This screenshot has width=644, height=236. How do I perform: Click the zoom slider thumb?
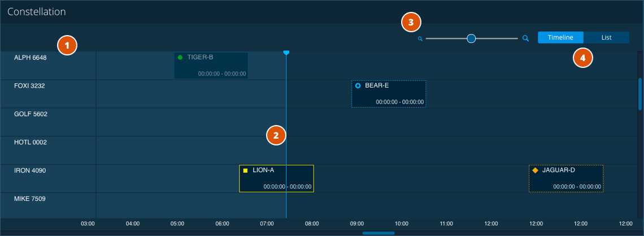pyautogui.click(x=472, y=38)
